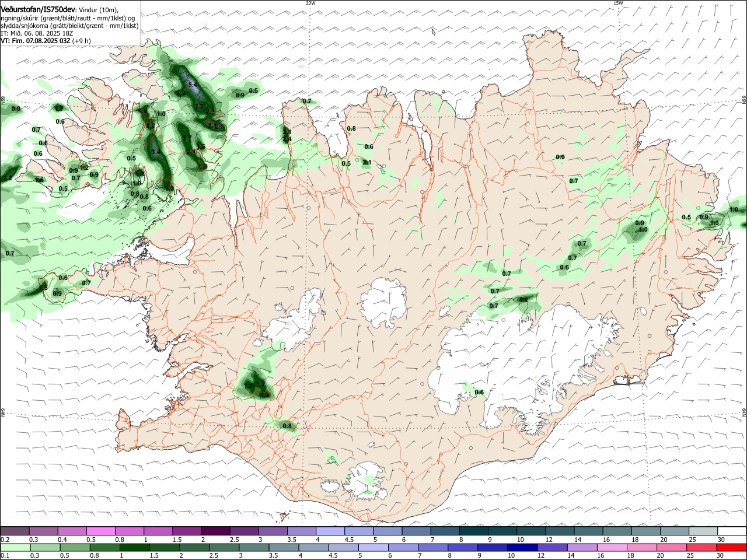Click the dark teal swatch labeled 8 in top legend row
This screenshot has width=747, height=560.
click(x=473, y=531)
